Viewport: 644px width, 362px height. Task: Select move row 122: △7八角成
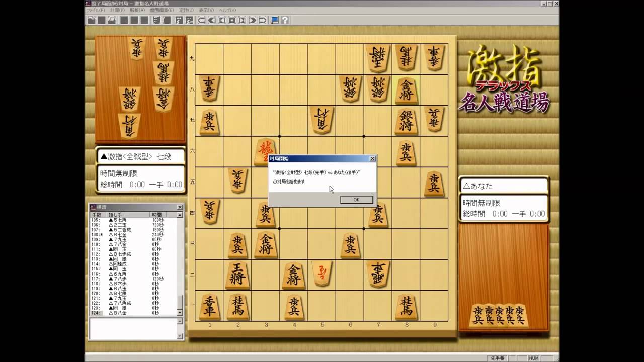coord(133,303)
